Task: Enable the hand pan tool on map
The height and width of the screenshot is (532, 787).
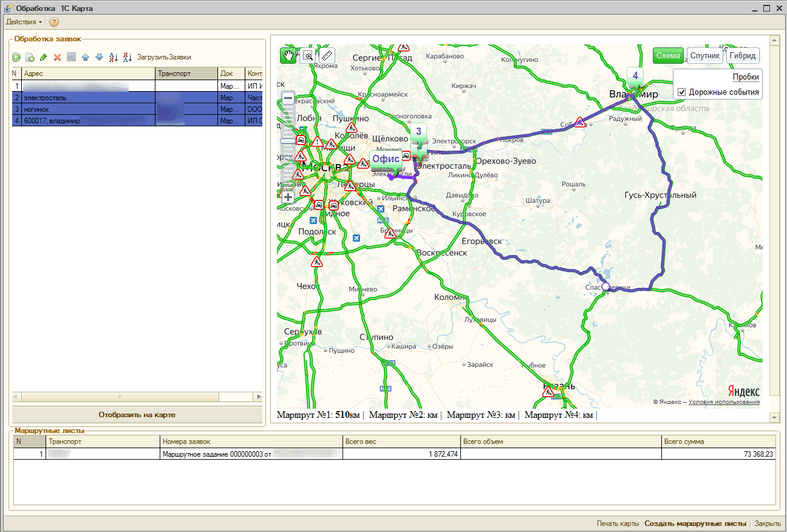Action: click(x=288, y=55)
